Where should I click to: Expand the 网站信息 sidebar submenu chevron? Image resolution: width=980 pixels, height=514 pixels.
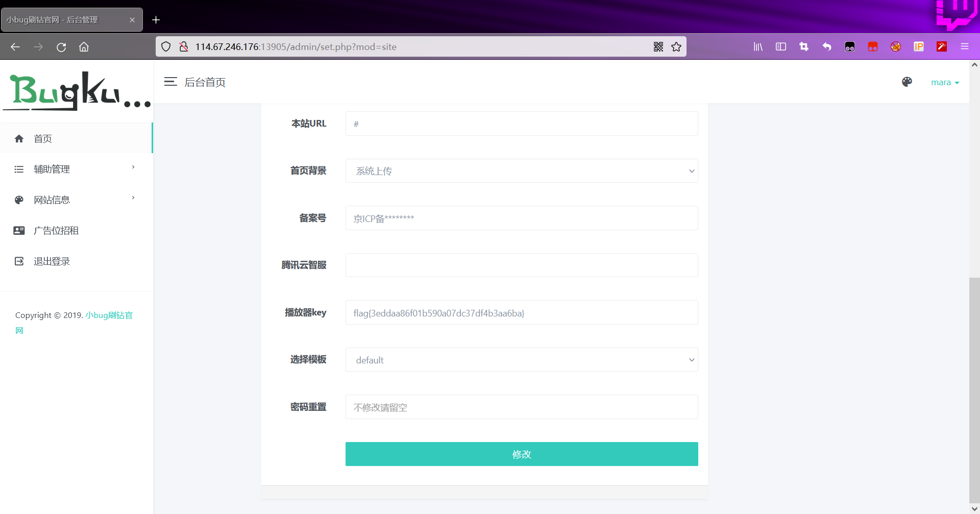(x=133, y=198)
